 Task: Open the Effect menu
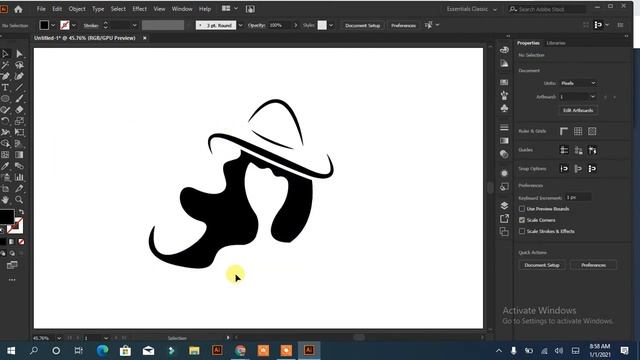coord(139,9)
